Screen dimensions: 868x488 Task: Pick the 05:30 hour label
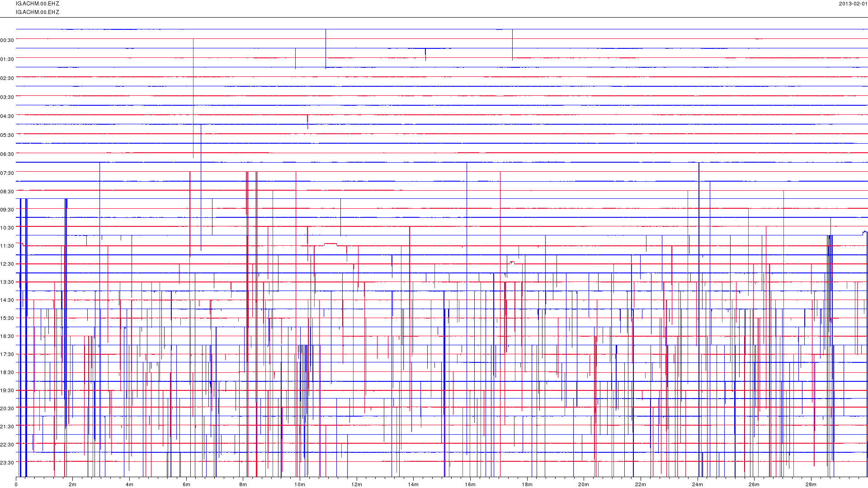click(7, 135)
